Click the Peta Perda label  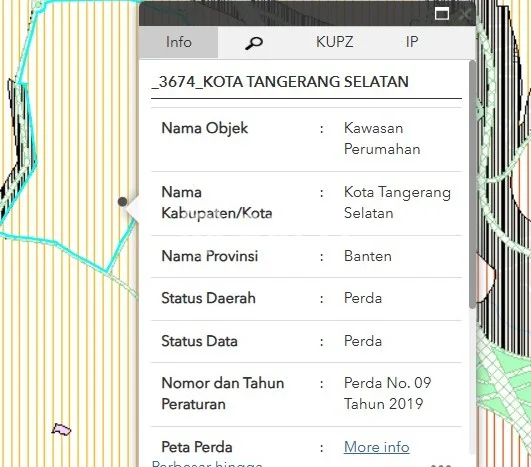click(197, 447)
